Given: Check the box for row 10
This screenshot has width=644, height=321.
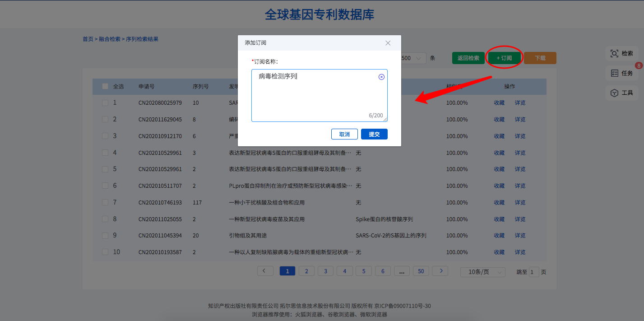Looking at the screenshot, I should point(105,252).
